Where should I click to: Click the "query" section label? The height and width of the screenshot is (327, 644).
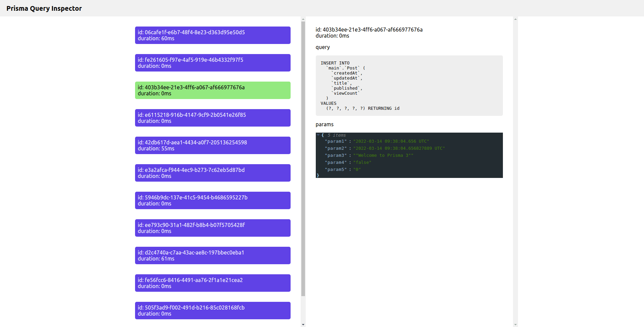323,47
